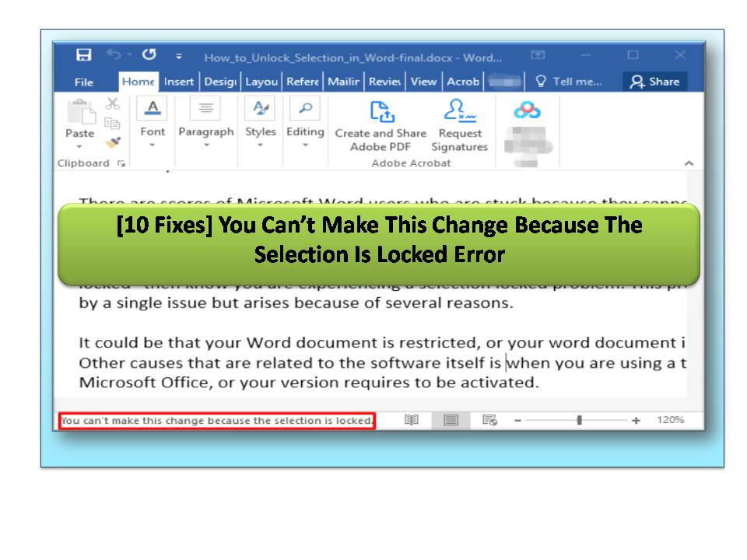Click the cloud add-in icon in ribbon
747x560 pixels.
527,110
